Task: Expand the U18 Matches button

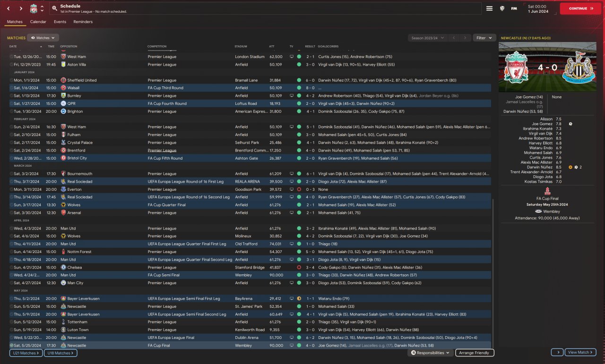Action: coord(60,353)
